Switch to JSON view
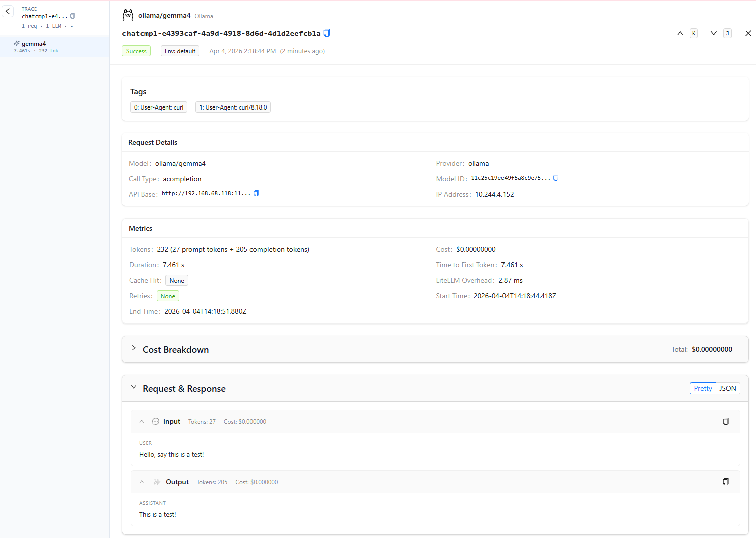 coord(728,389)
